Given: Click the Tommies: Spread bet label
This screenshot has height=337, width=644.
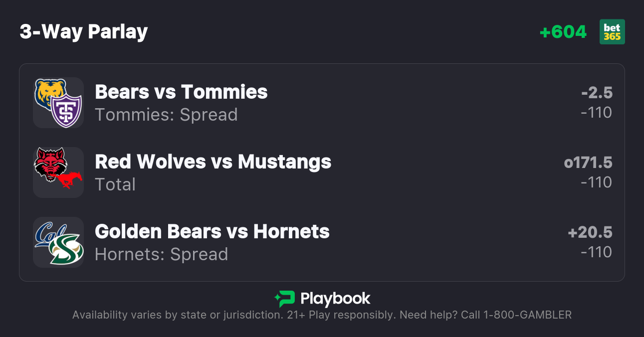Looking at the screenshot, I should click(x=166, y=115).
